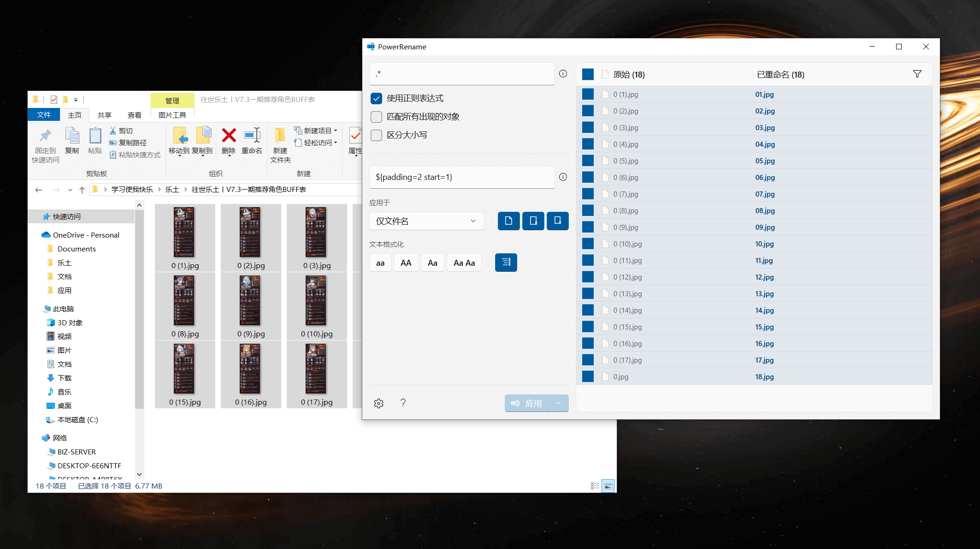The image size is (980, 549).
Task: Click Cut scissors in Explorer ribbon
Action: [x=121, y=131]
